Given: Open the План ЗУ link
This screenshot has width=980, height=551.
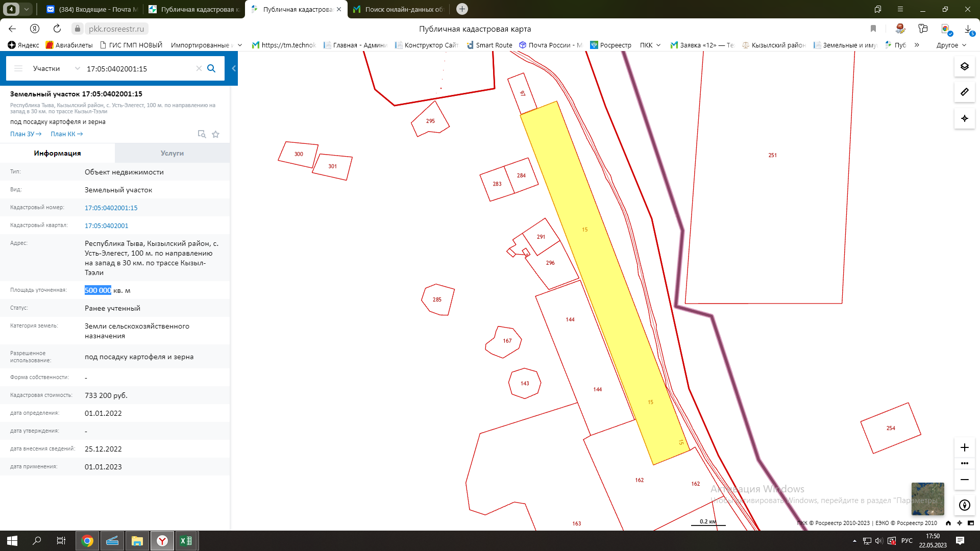Looking at the screenshot, I should (26, 134).
